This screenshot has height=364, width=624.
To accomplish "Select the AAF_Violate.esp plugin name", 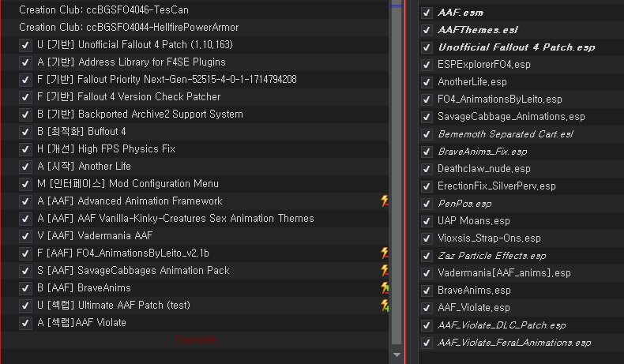I will [x=474, y=307].
